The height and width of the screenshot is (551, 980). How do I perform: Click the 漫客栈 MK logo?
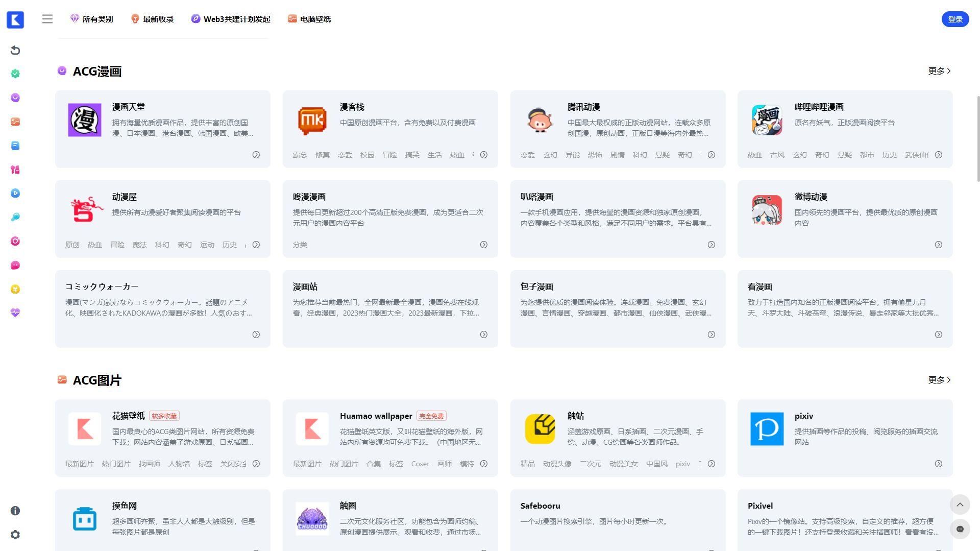(x=312, y=120)
